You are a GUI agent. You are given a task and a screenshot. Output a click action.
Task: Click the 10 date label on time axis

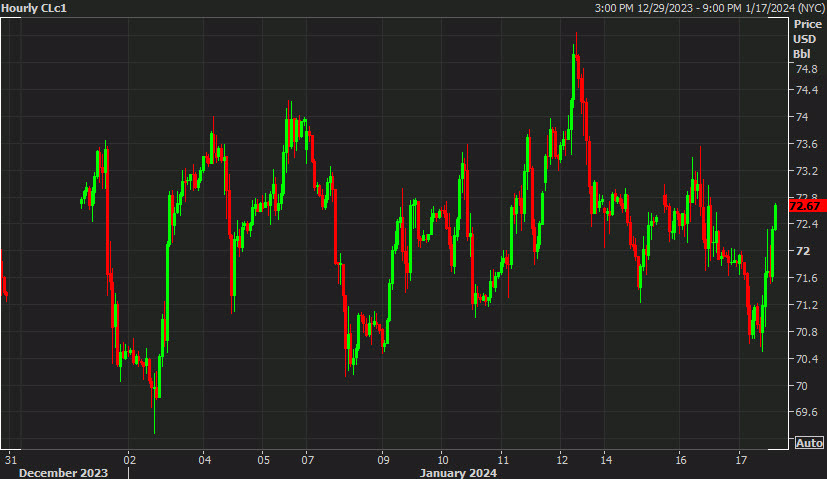tap(443, 460)
